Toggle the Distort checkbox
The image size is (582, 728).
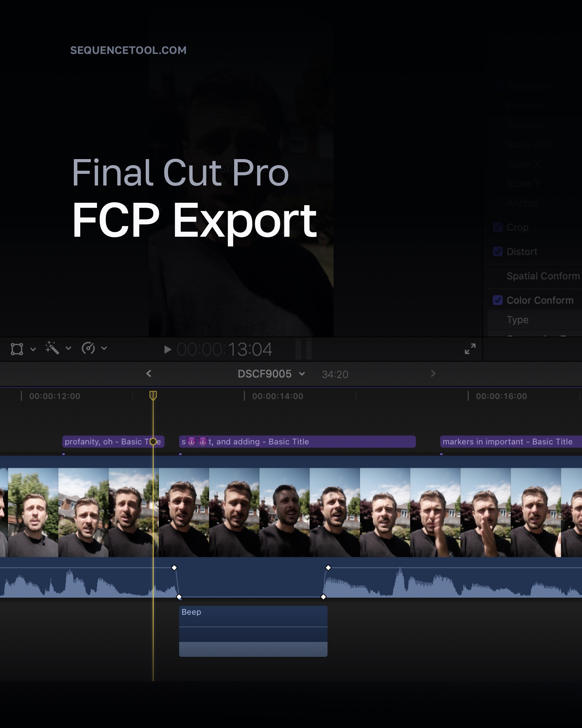tap(498, 252)
